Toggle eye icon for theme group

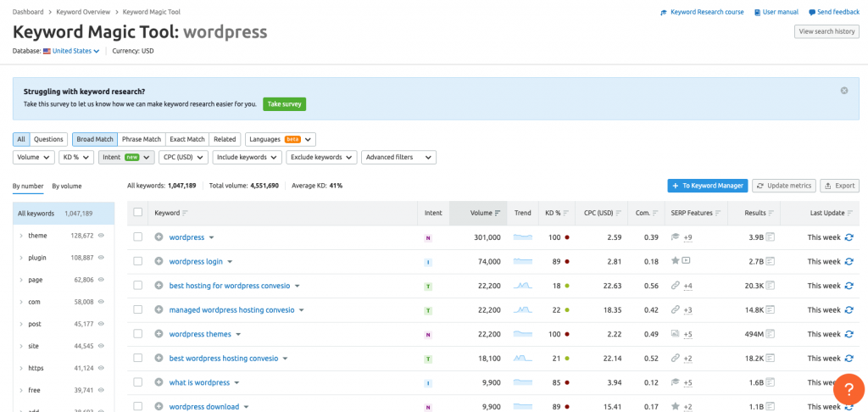pos(102,236)
